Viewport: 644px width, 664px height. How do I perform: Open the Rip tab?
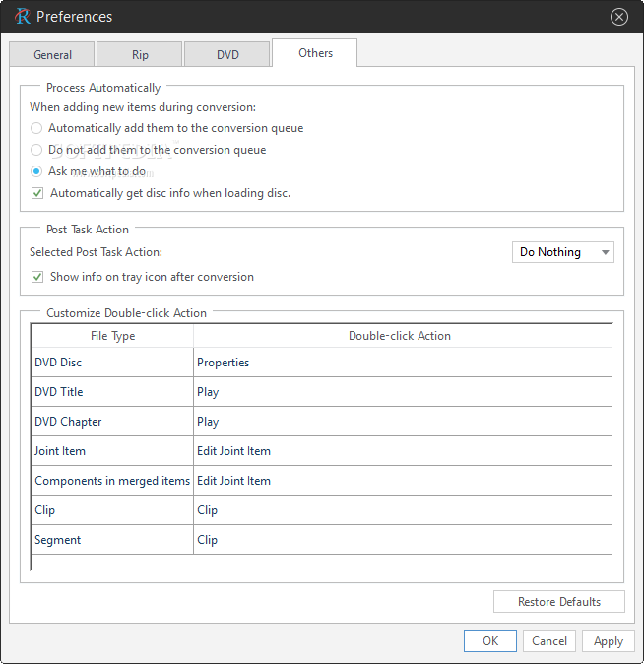click(x=140, y=54)
